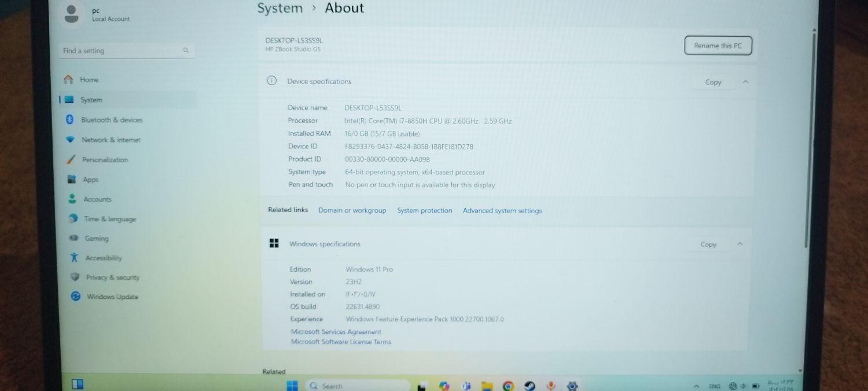Click the settings page vertical scrollbar
Viewport: 868px width, 391px height.
[x=810, y=139]
